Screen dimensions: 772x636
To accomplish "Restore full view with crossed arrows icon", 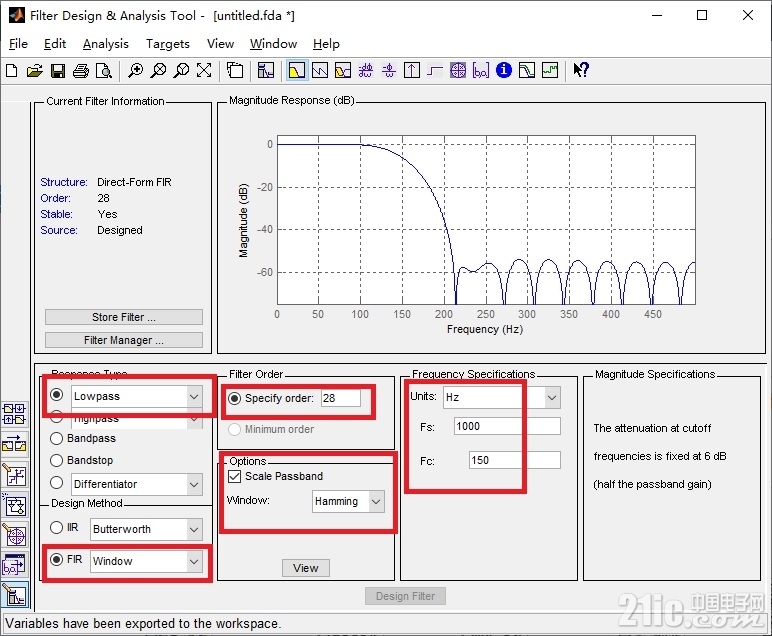I will 204,70.
